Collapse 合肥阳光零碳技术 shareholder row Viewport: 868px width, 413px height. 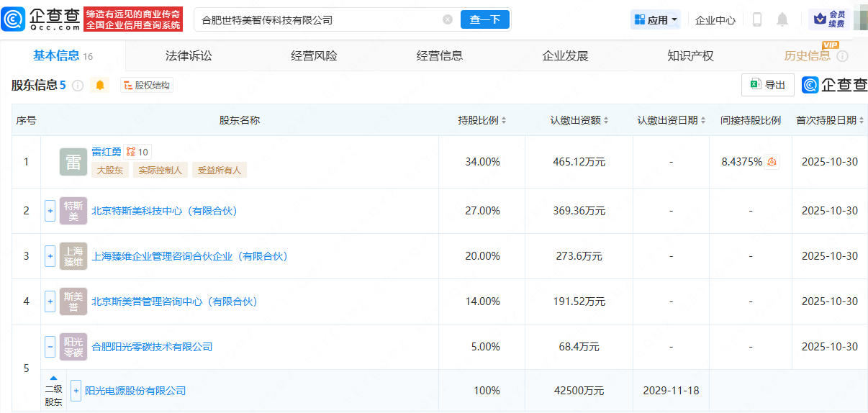[50, 347]
